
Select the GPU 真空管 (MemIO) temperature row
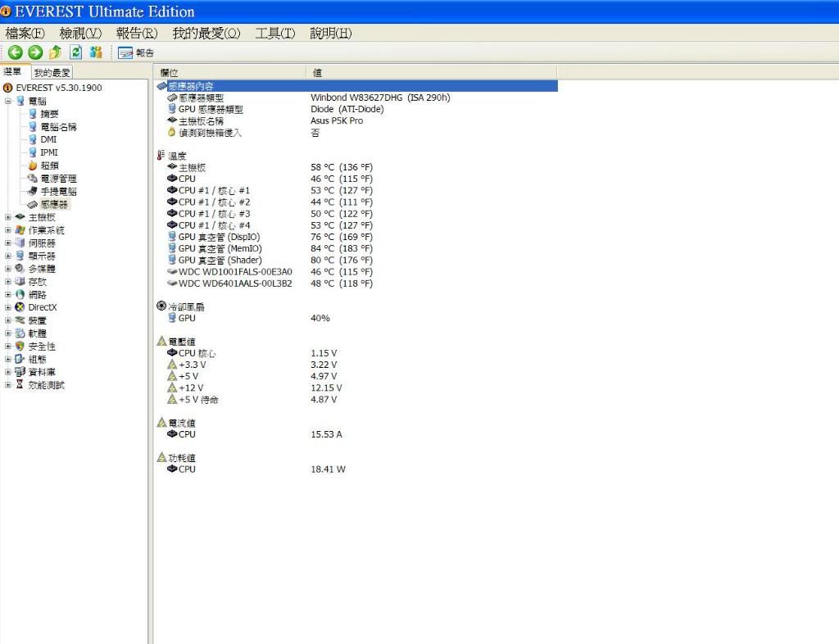220,248
